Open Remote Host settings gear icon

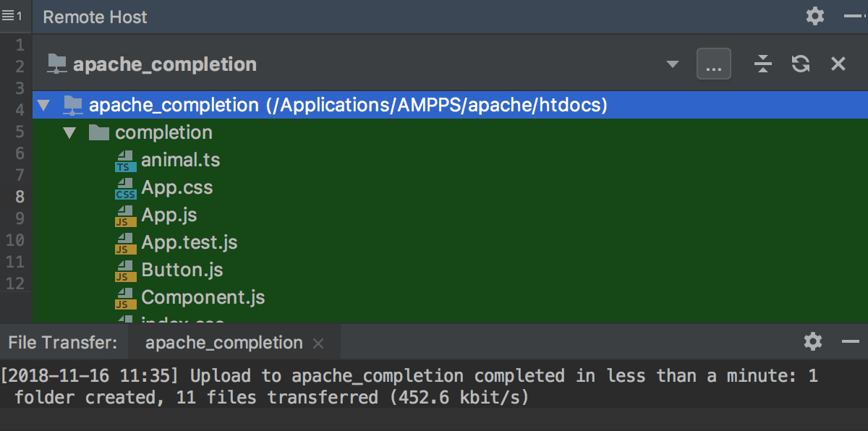pyautogui.click(x=814, y=16)
